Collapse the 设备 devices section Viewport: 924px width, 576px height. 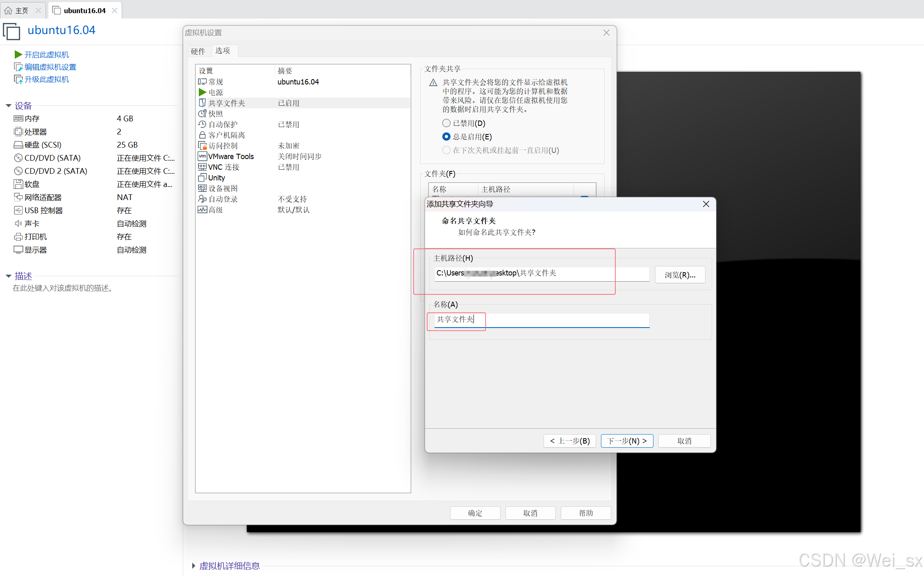pos(8,106)
